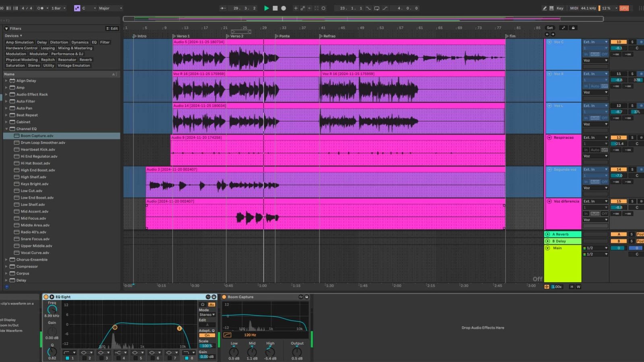Toggle the spectrum analyzer icon in EQ Eight
644x362 pixels.
pos(212,304)
